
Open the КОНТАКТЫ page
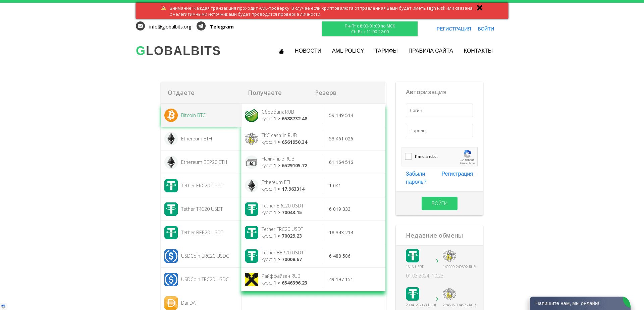[478, 51]
